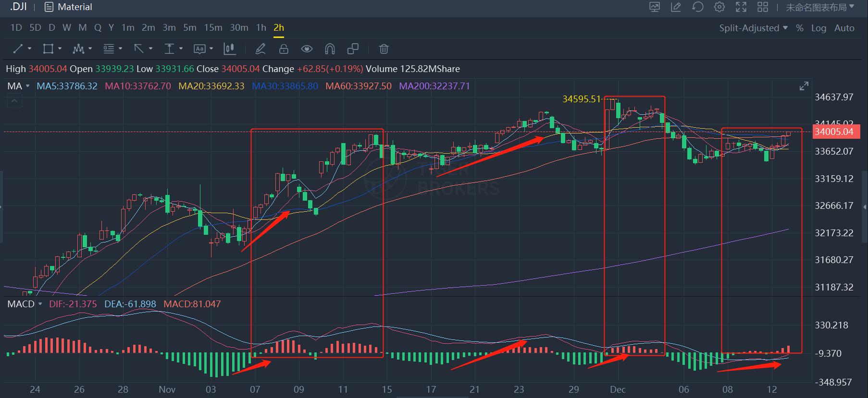868x398 pixels.
Task: Click the MA5:33786.32 legend label
Action: pyautogui.click(x=67, y=86)
